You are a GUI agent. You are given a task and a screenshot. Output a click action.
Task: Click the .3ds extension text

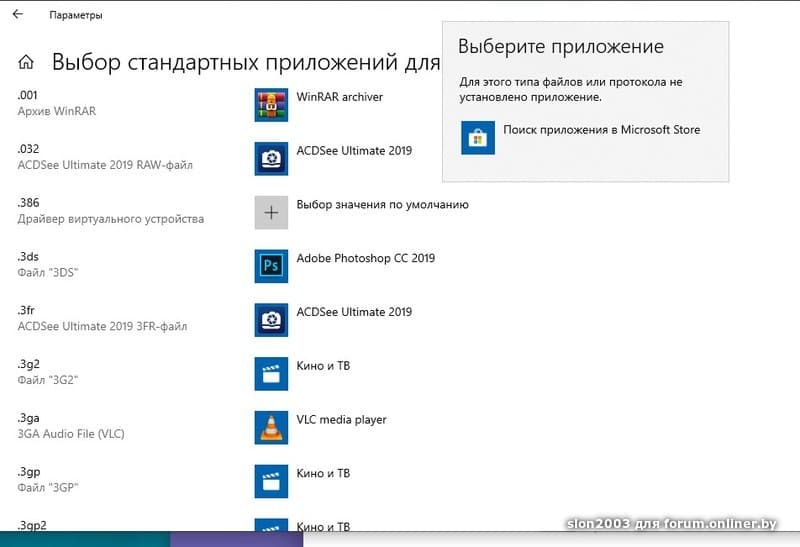(28, 256)
